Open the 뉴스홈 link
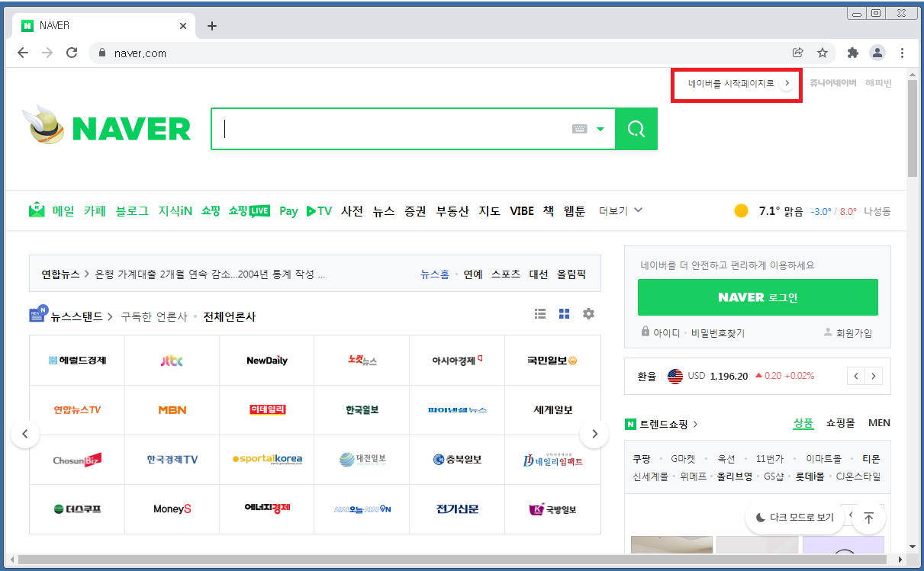The image size is (924, 571). (x=435, y=274)
